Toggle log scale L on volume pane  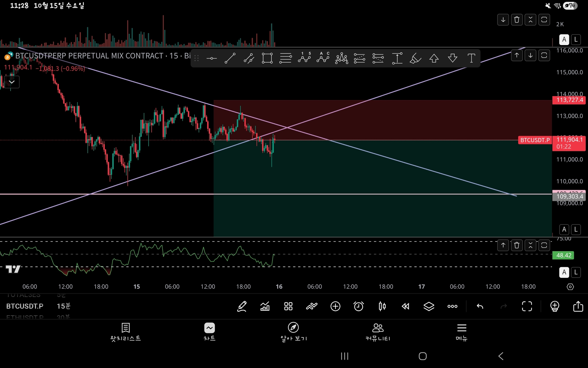point(576,40)
